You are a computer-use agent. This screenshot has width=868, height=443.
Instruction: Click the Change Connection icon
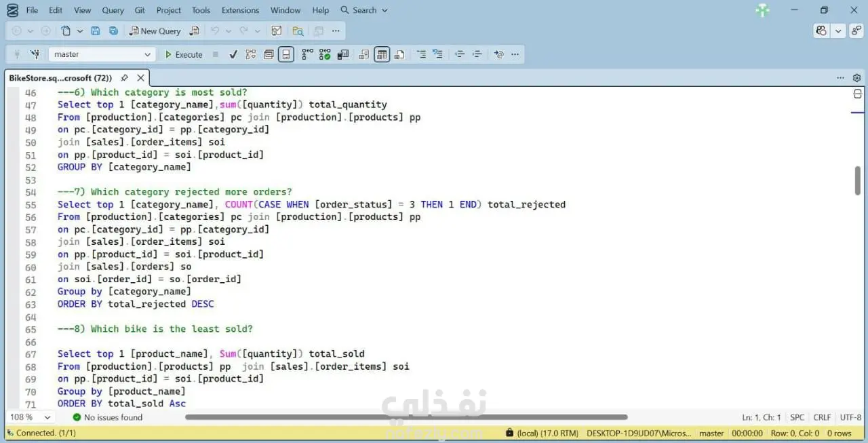click(36, 54)
